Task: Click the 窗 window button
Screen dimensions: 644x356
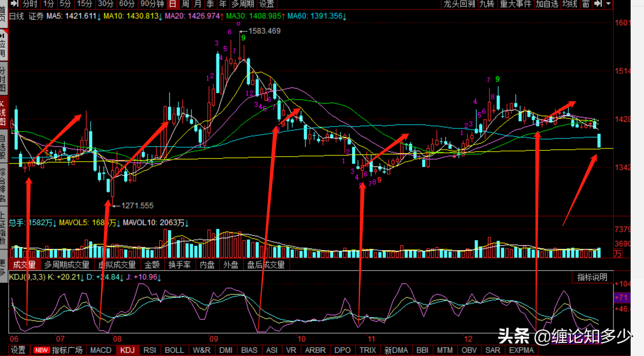Action: click(x=586, y=4)
